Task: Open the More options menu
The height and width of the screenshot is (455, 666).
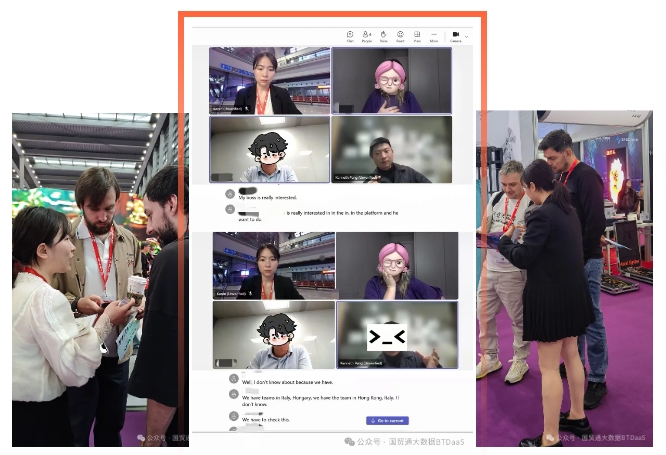Action: coord(434,36)
